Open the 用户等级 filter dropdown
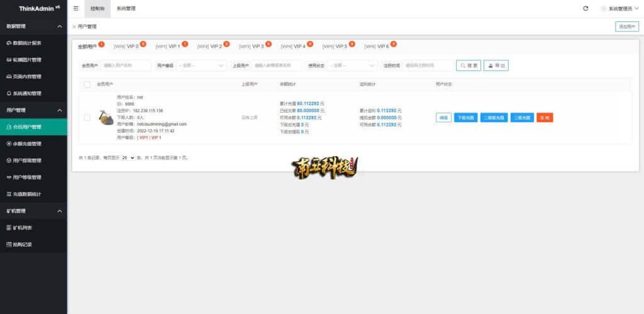This screenshot has height=314, width=644. 202,65
